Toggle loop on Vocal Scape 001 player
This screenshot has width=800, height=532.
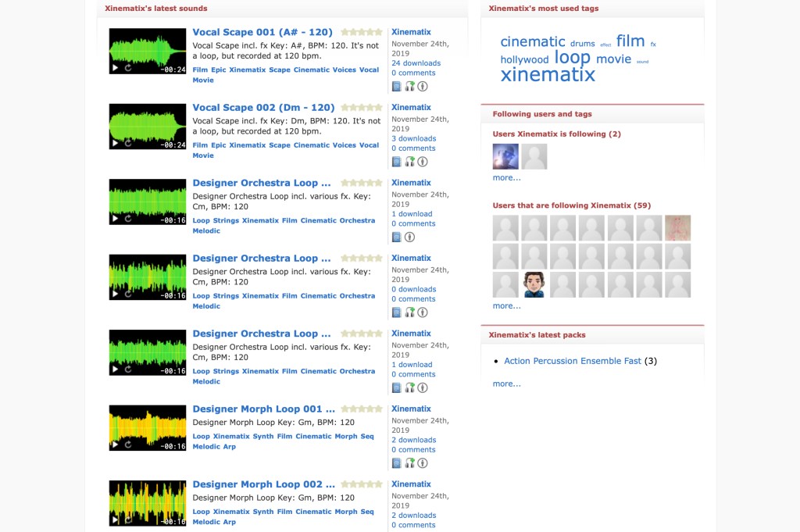click(x=127, y=68)
